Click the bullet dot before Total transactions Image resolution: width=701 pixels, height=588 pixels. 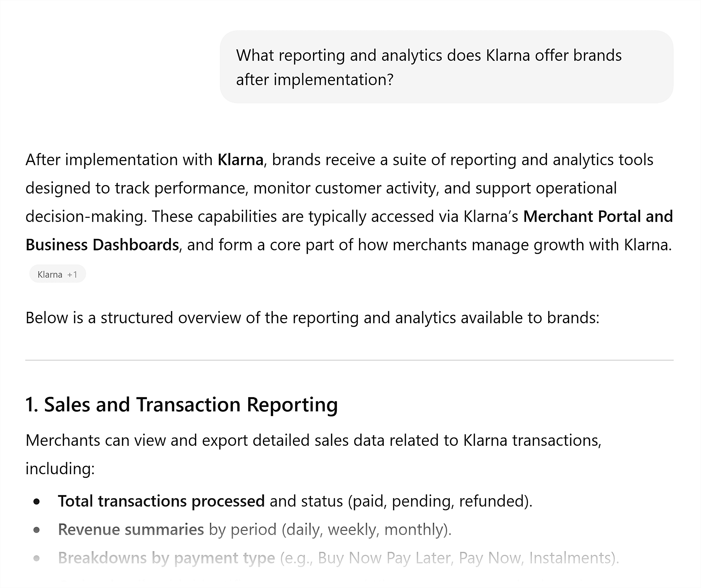point(37,501)
